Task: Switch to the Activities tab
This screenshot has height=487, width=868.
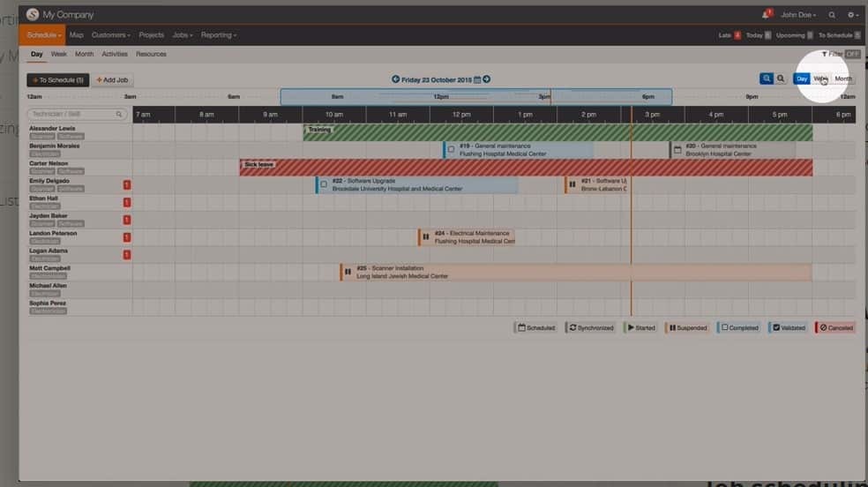Action: pos(115,54)
